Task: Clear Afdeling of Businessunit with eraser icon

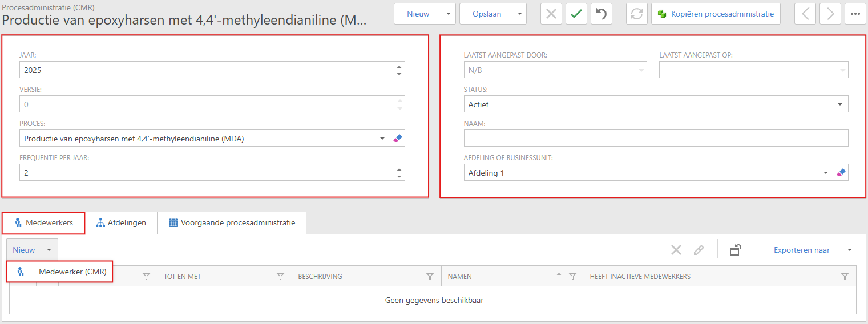Action: point(841,172)
